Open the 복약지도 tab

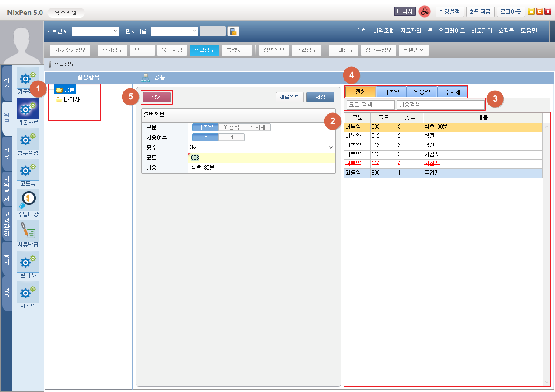coord(236,50)
